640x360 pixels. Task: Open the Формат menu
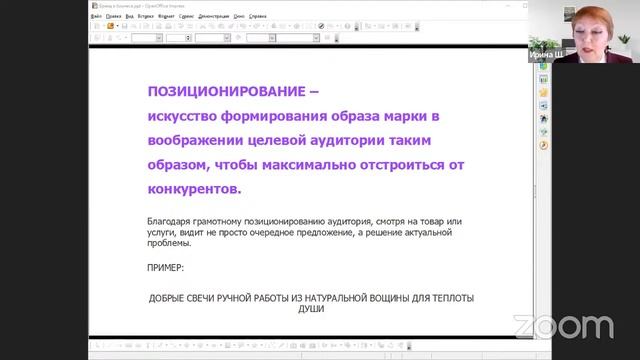[166, 16]
